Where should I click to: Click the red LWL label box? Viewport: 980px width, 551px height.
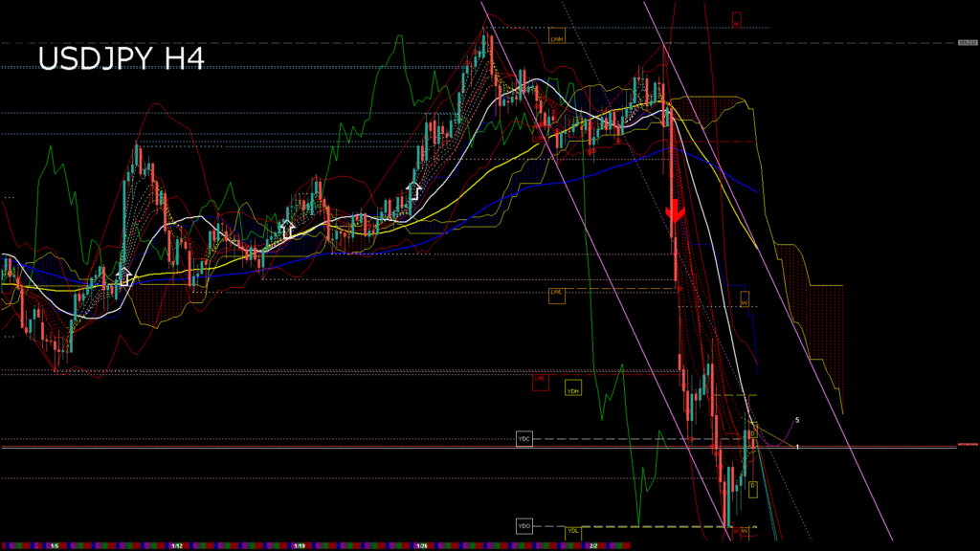click(541, 381)
